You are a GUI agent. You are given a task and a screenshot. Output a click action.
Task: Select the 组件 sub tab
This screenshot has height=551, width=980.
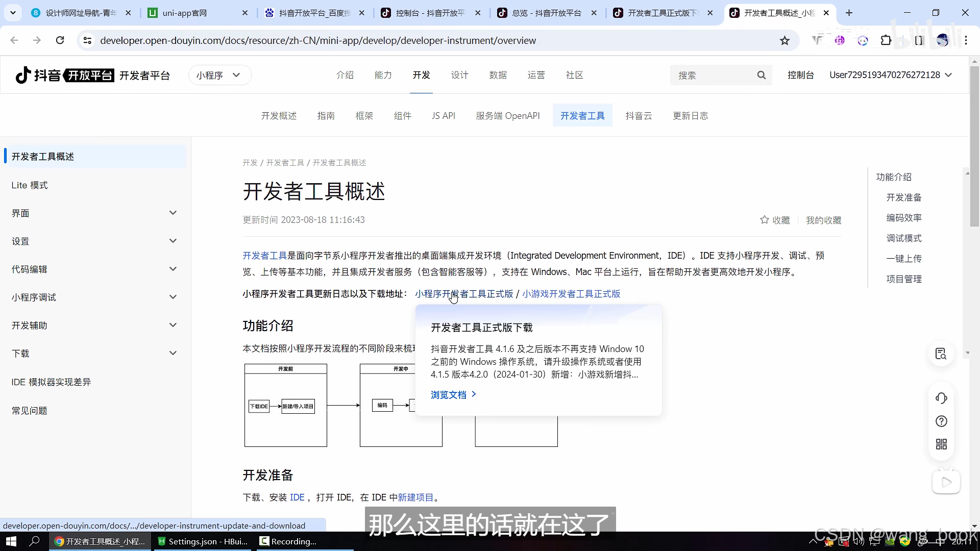[x=402, y=116]
